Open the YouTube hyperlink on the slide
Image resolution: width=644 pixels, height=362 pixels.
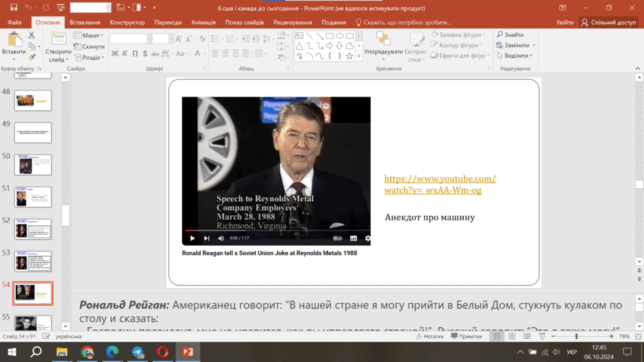click(x=440, y=184)
